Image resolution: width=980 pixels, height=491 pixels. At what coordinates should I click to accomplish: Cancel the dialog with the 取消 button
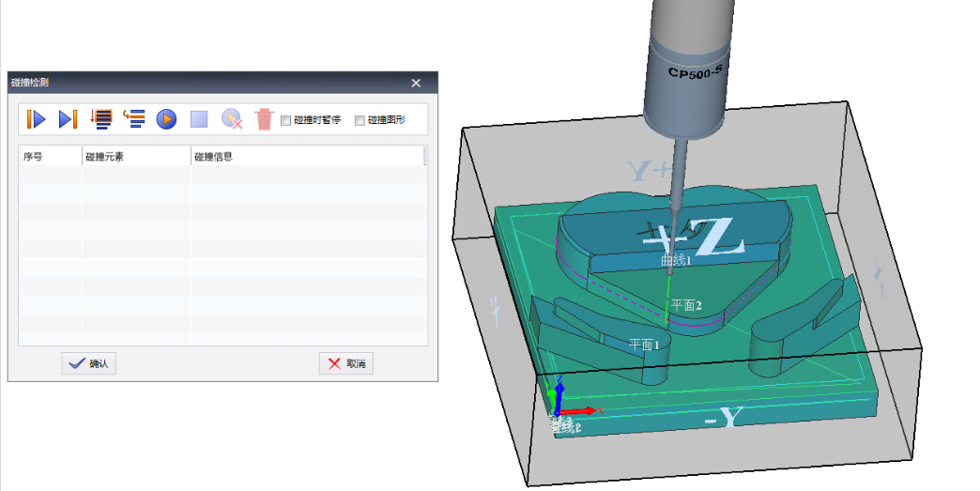(346, 363)
